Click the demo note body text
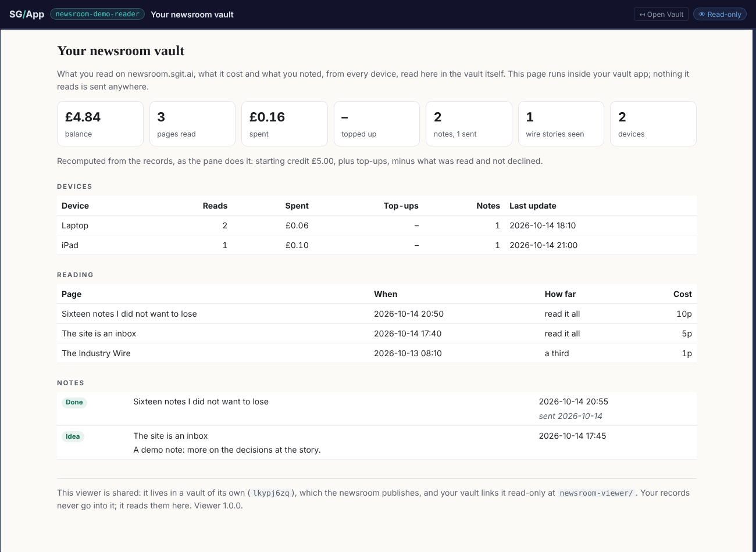Viewport: 756px width, 552px height. pos(227,450)
